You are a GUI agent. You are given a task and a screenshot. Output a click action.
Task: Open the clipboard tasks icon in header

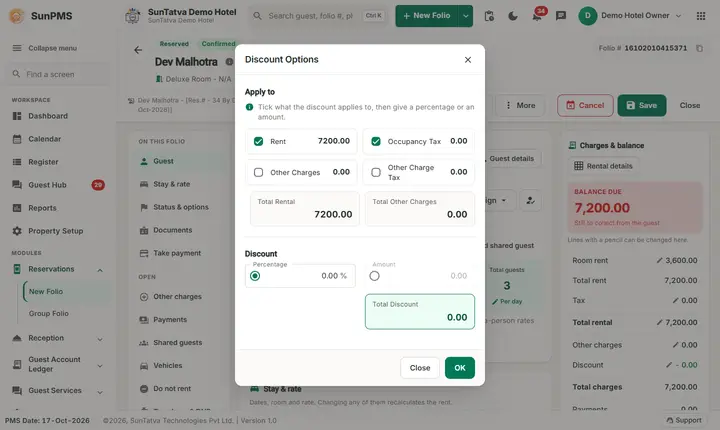tap(489, 16)
